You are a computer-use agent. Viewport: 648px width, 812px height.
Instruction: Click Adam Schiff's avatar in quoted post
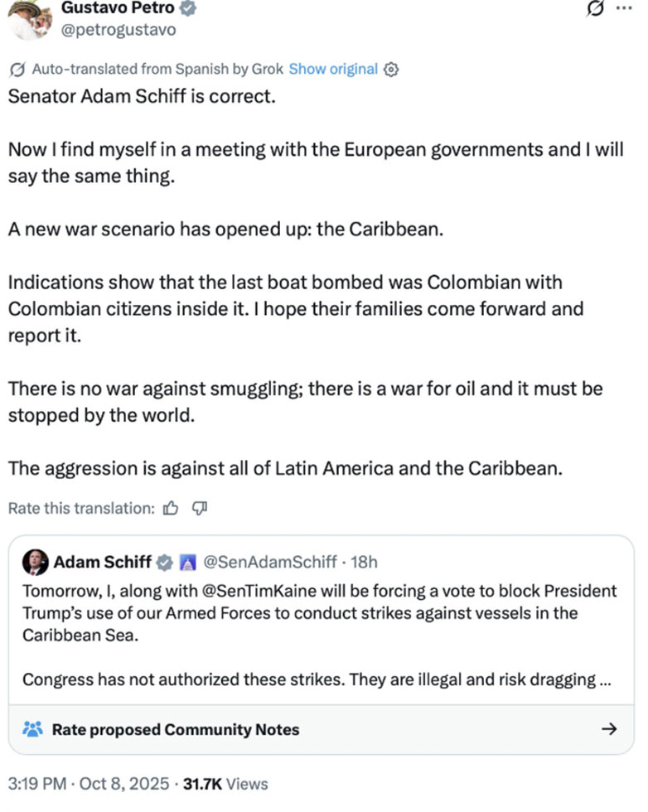click(35, 563)
